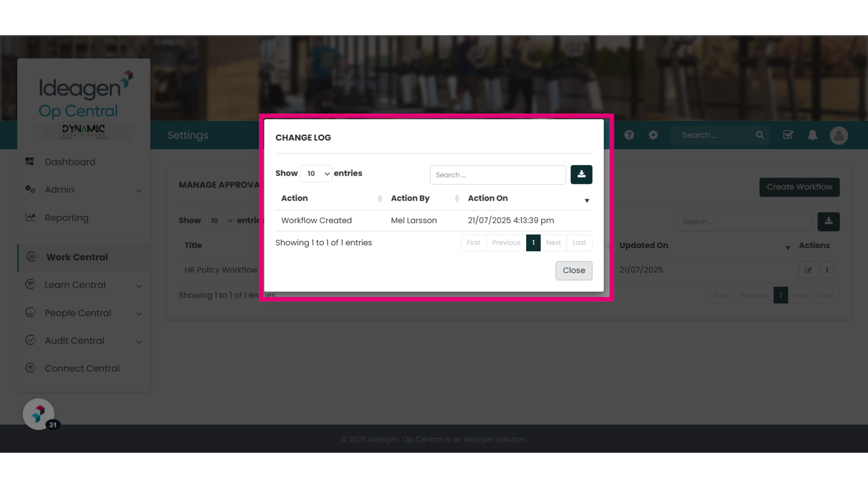This screenshot has width=868, height=488.
Task: Click First in background pagination
Action: (721, 295)
